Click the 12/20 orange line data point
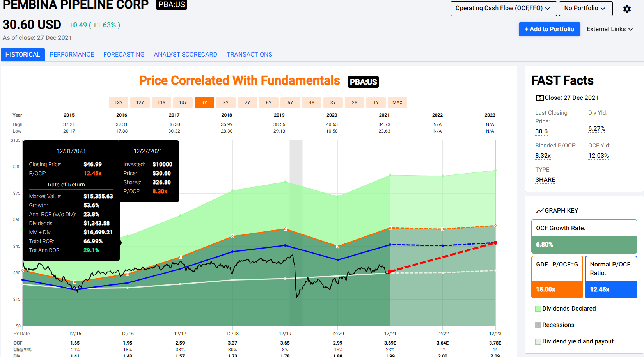The height and width of the screenshot is (357, 644). click(x=338, y=246)
